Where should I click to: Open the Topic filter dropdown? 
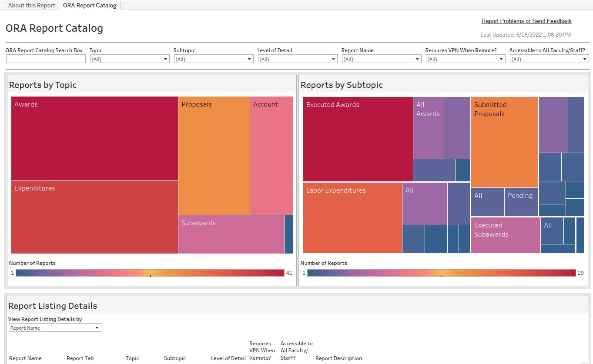130,59
